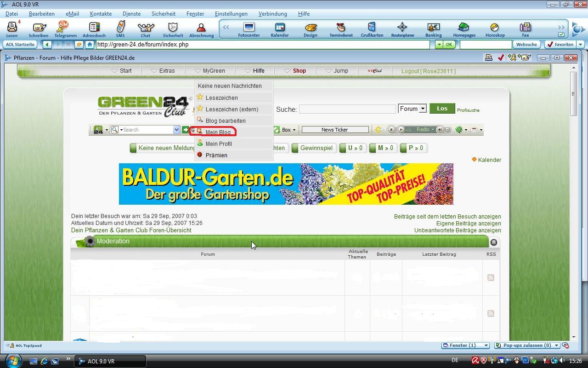
Task: Select Mein Blog from MyGreen menu
Action: pyautogui.click(x=218, y=132)
